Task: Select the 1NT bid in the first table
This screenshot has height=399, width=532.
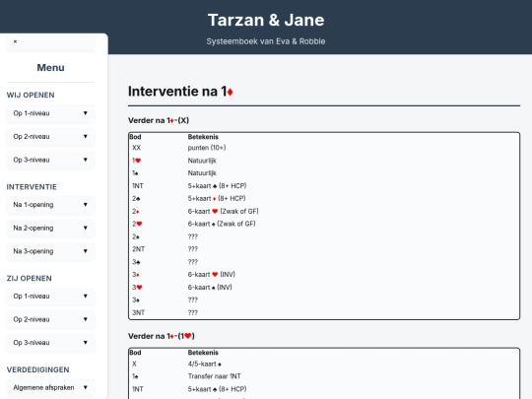Action: [x=138, y=186]
